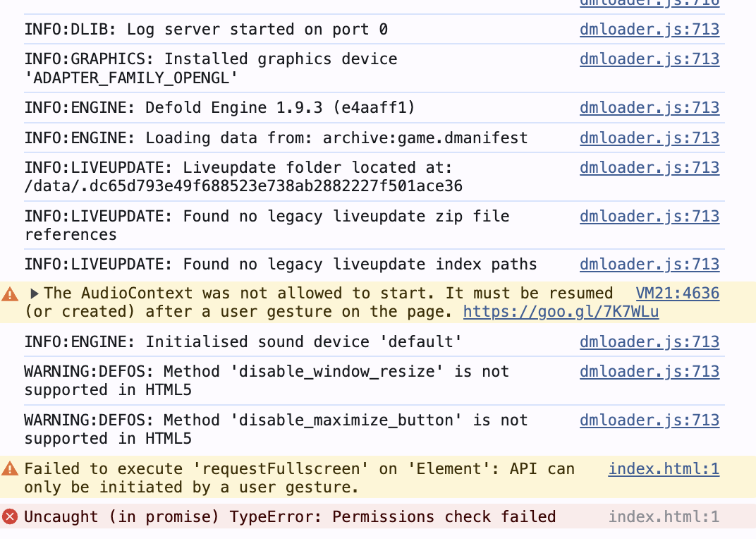Select the 'disable_window_resize' warning message
The width and height of the screenshot is (756, 539).
click(x=267, y=381)
